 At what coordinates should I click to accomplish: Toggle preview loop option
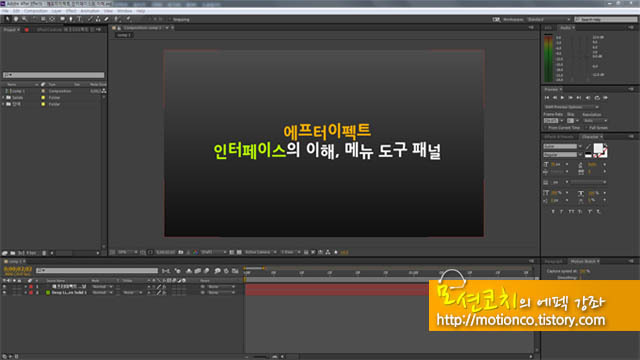(597, 98)
